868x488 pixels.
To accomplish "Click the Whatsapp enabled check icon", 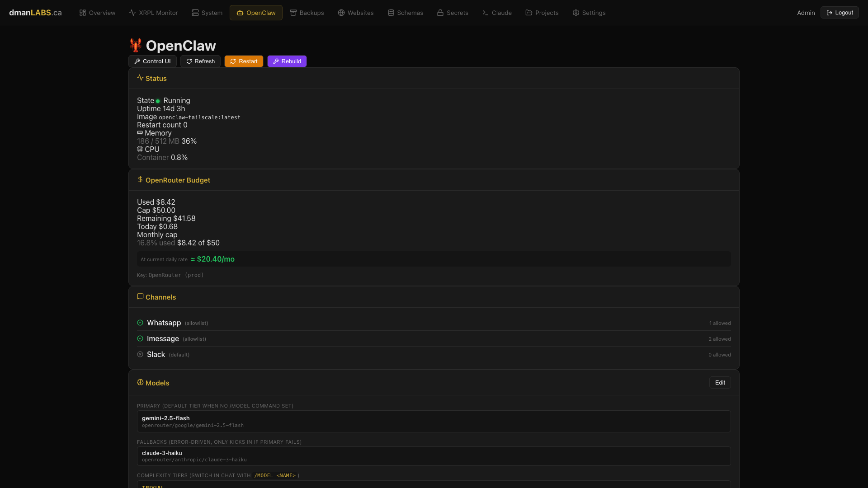I will (x=140, y=323).
